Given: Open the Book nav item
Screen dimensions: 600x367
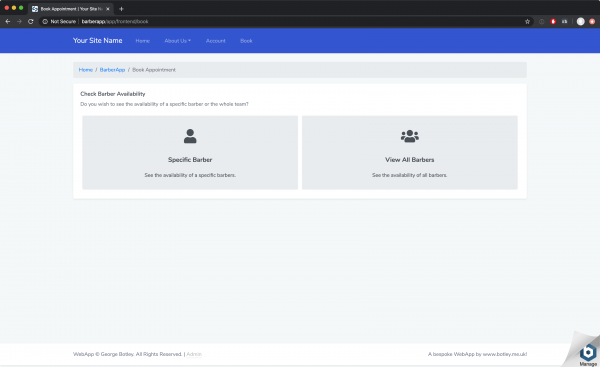Looking at the screenshot, I should point(246,41).
